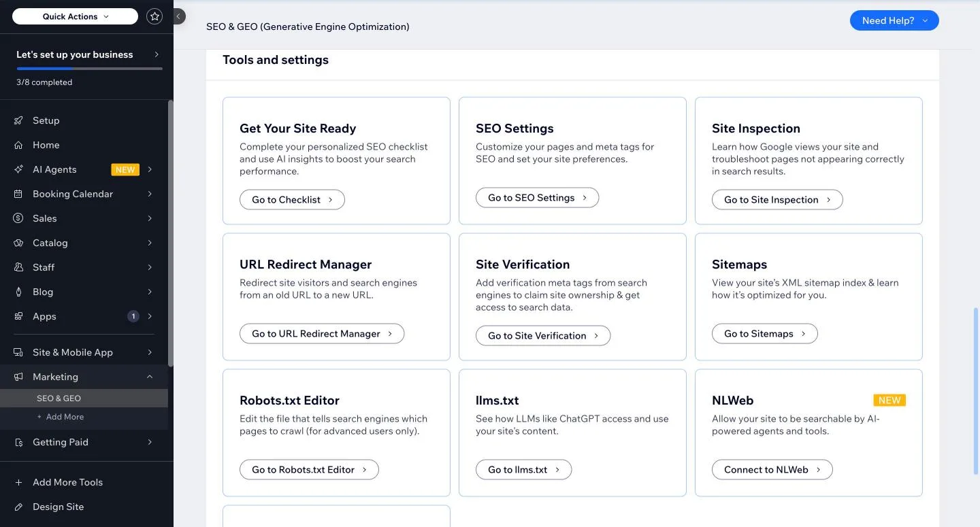Click the Sales dollar icon
Image resolution: width=980 pixels, height=527 pixels.
coord(19,218)
